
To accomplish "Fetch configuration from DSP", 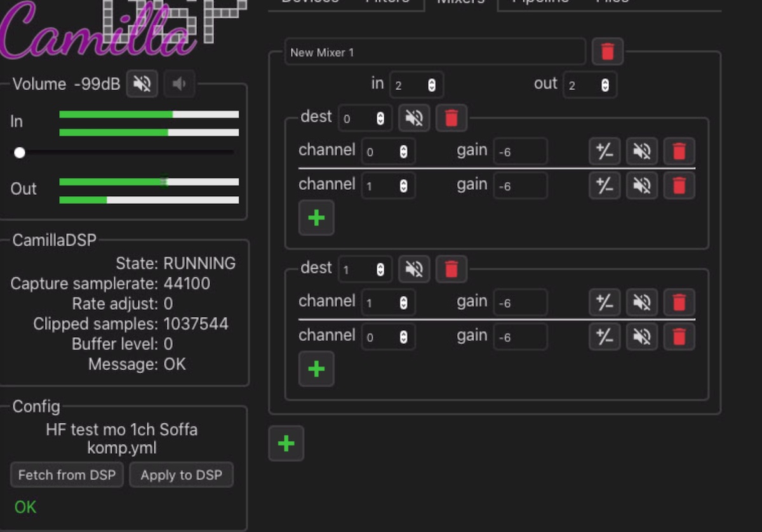I will [67, 475].
